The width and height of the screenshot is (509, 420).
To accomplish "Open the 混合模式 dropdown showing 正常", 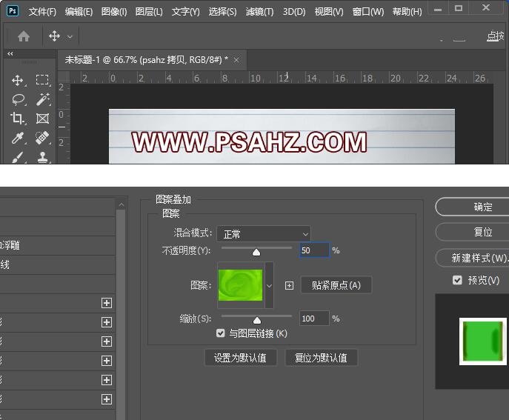I will (264, 233).
